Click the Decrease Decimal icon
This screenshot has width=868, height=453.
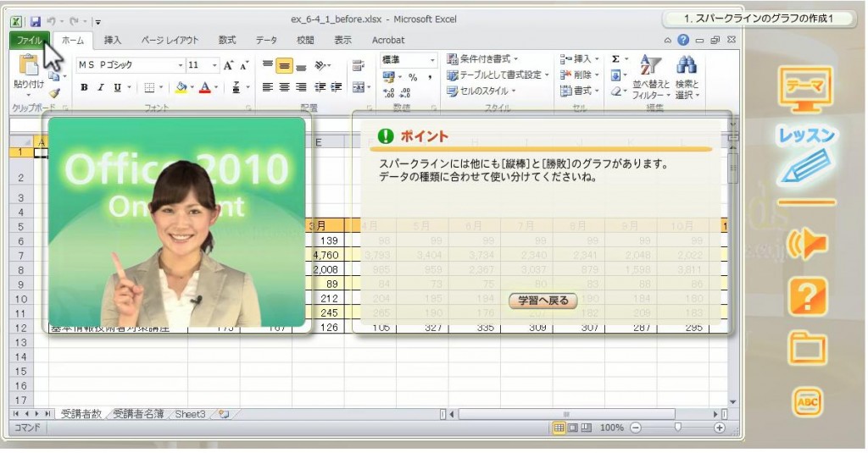(x=406, y=93)
